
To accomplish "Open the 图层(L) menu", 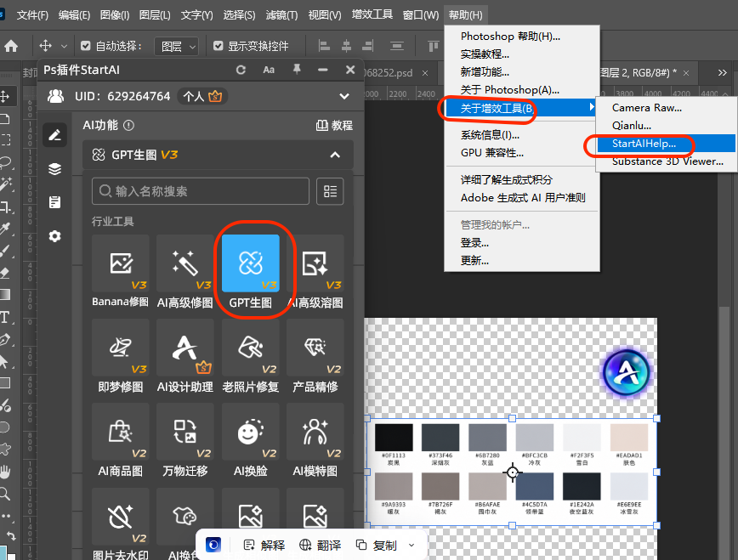I will pos(155,15).
